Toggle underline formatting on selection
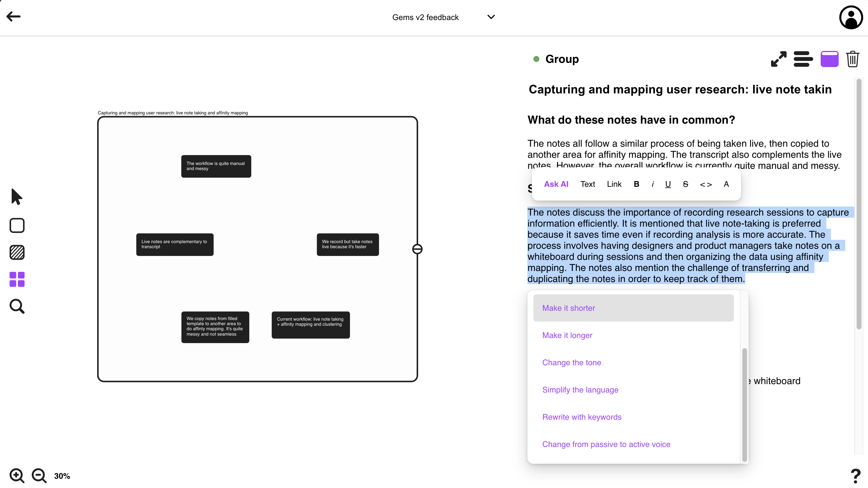This screenshot has width=868, height=488. click(667, 184)
